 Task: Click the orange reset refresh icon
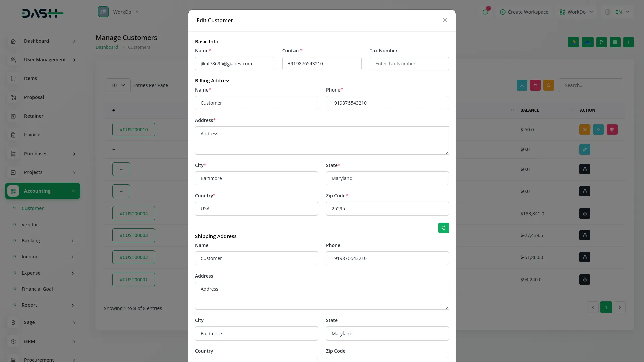[x=548, y=85]
